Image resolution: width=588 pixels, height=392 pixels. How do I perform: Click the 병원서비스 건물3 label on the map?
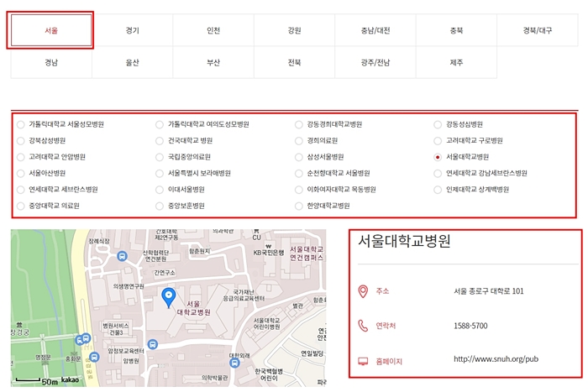[116, 329]
